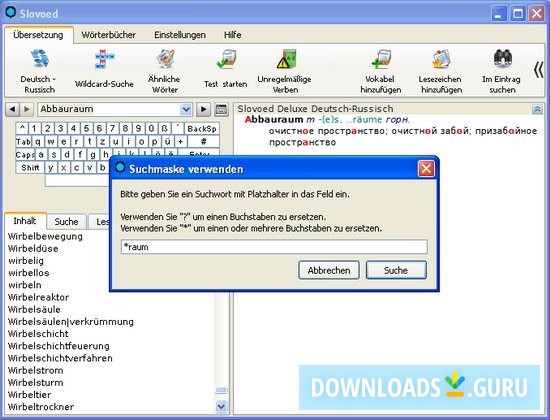Click the BackSp key on virtual keyboard
Viewport: 550px width, 420px height.
202,129
